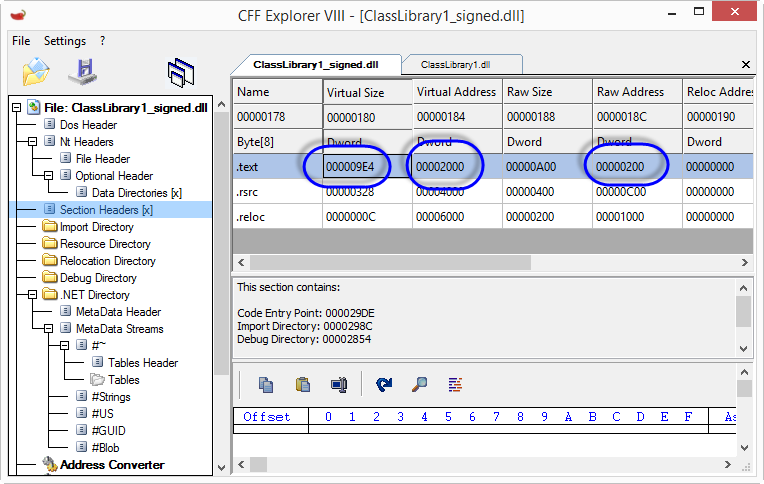Click the Resource Directory folder icon

[50, 243]
